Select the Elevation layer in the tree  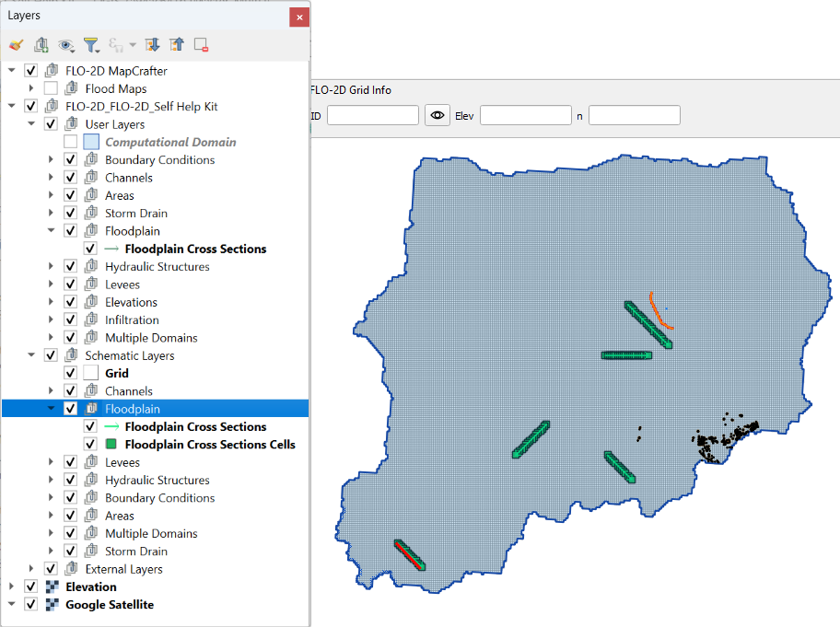90,586
